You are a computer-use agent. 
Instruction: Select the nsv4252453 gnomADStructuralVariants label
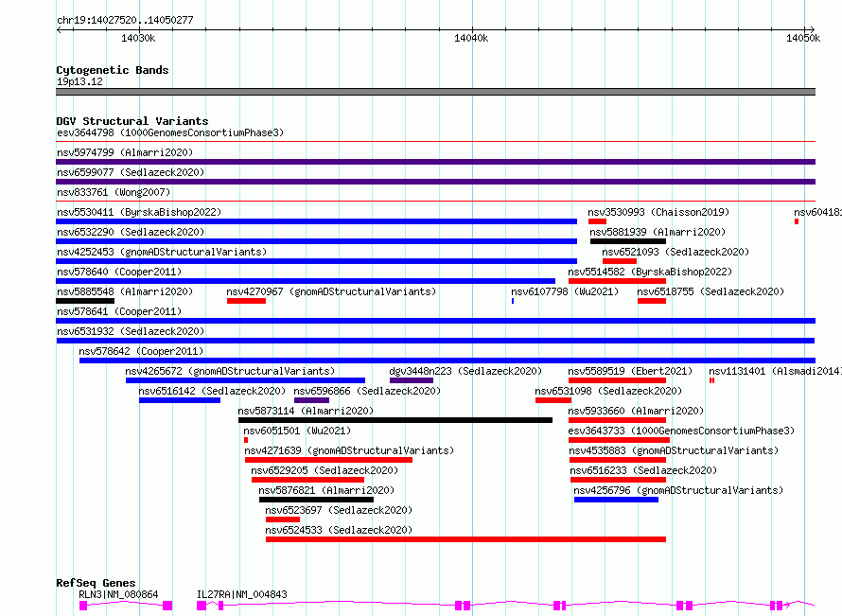tap(162, 252)
